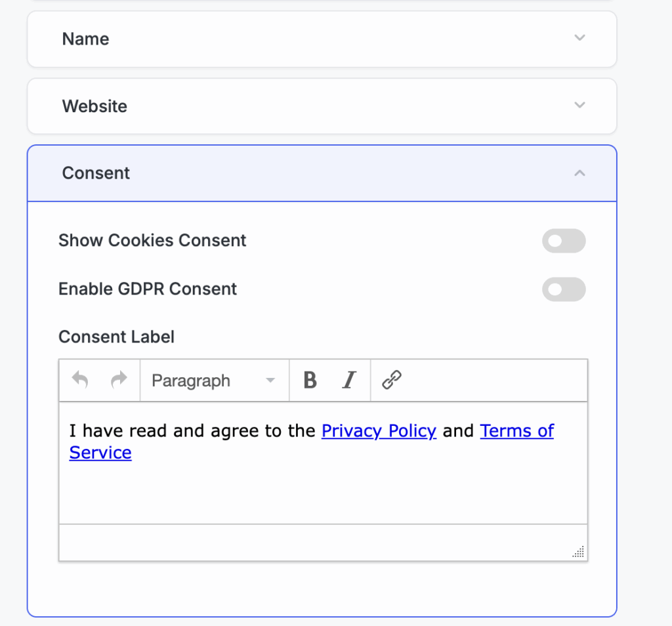Open the Terms of Service link
Image resolution: width=672 pixels, height=626 pixels.
click(x=517, y=431)
